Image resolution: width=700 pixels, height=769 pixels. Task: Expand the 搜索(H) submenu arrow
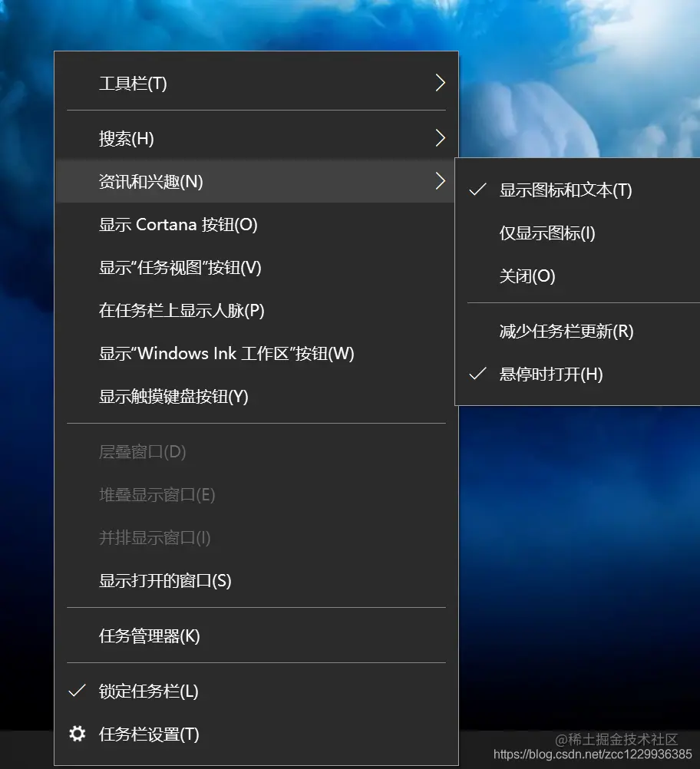(x=440, y=138)
